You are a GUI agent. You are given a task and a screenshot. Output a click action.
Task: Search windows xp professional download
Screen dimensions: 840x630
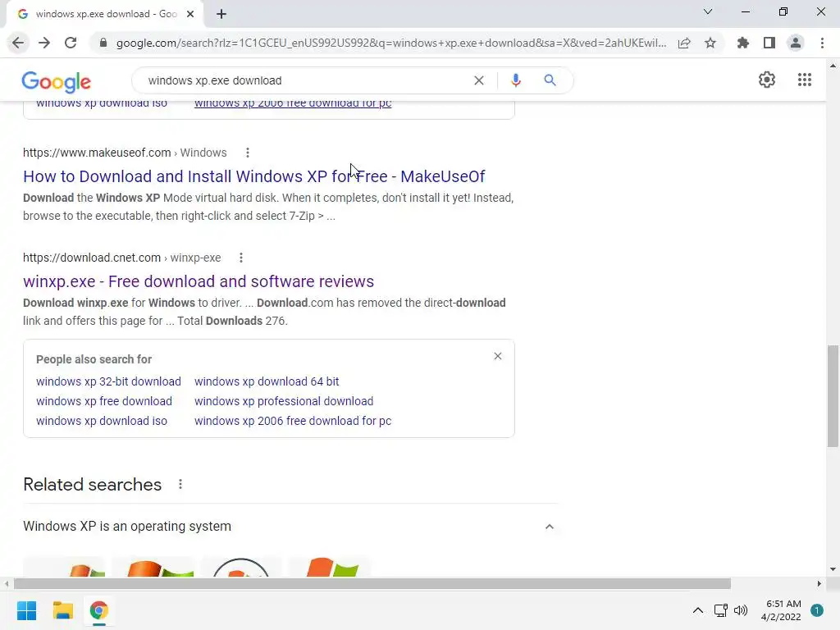tap(284, 401)
